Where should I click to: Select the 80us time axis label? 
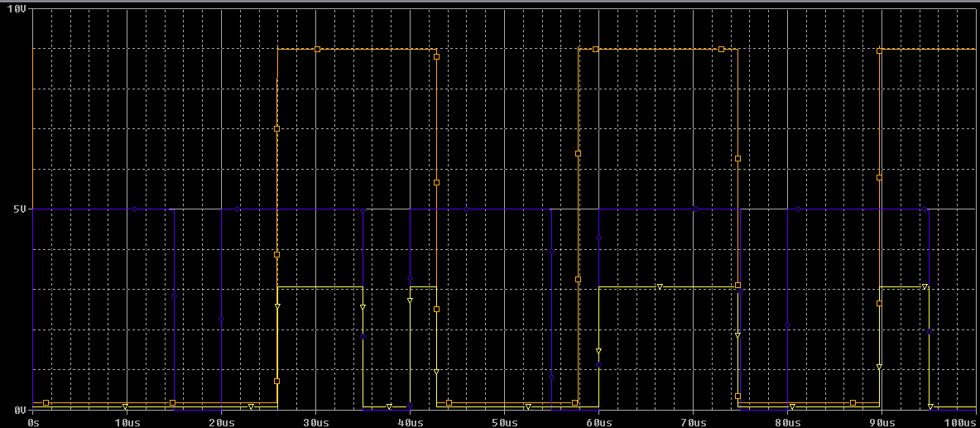click(787, 422)
